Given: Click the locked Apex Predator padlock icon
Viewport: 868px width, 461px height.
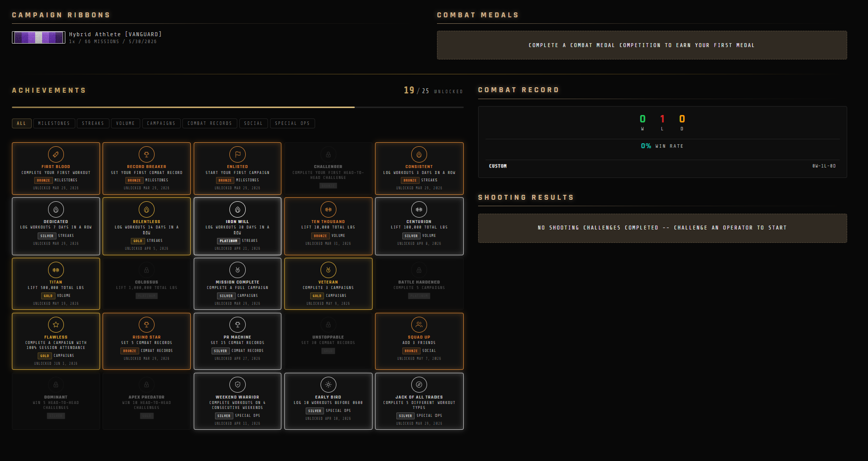Looking at the screenshot, I should pyautogui.click(x=147, y=385).
